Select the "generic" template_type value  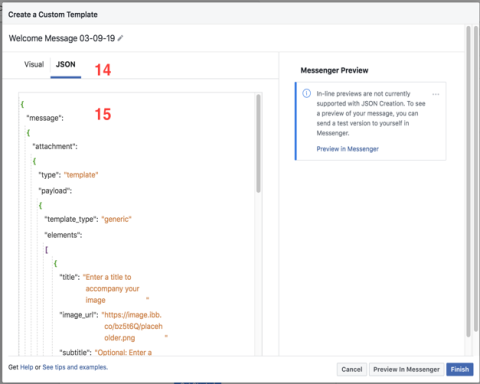click(x=116, y=219)
